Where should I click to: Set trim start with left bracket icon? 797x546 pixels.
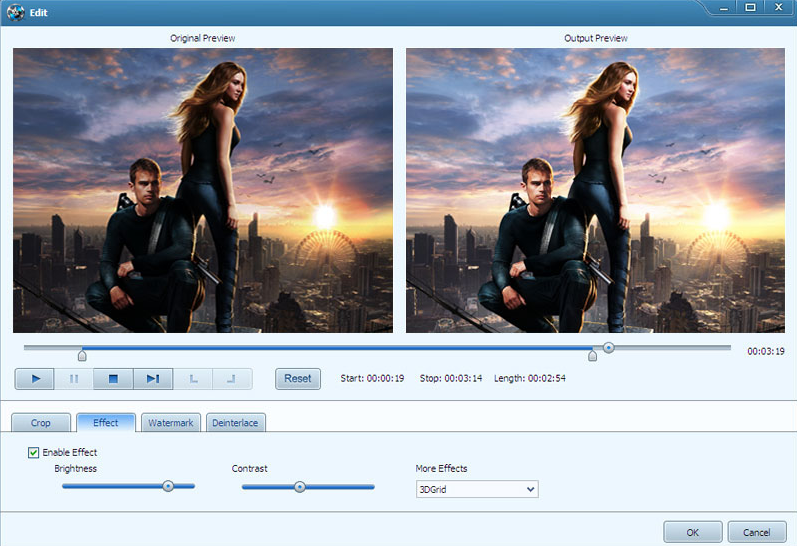click(x=193, y=379)
